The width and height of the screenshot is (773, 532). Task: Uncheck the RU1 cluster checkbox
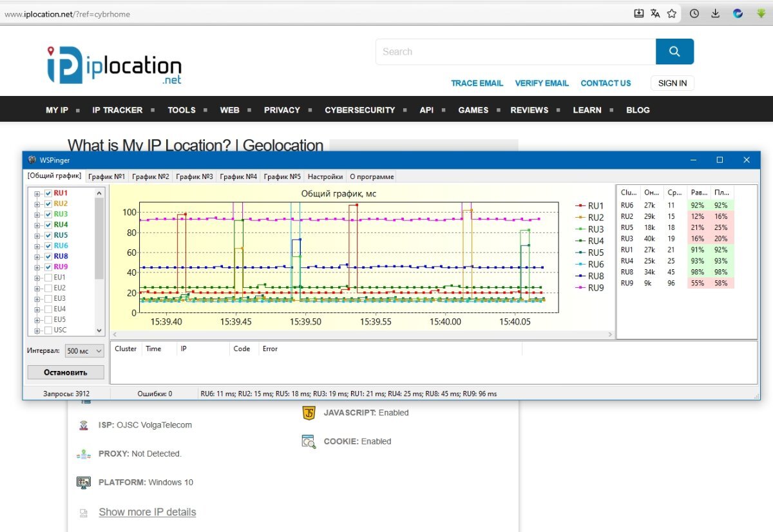[x=48, y=193]
